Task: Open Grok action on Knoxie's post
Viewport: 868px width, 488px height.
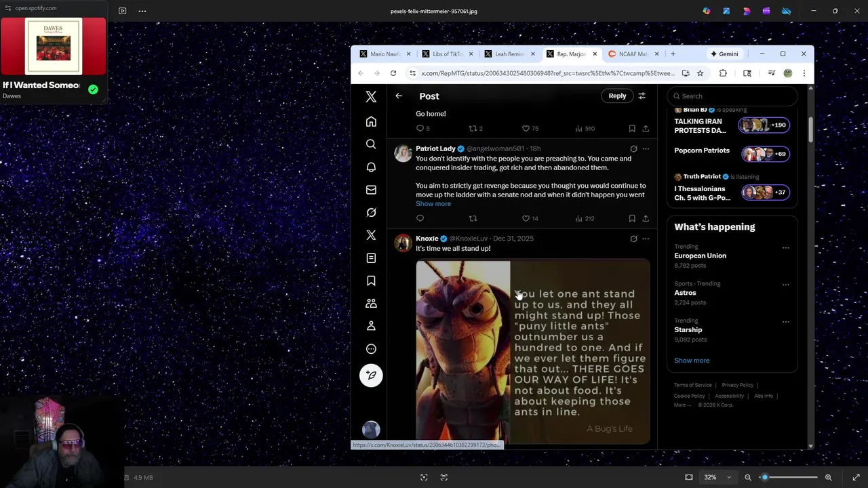Action: pos(633,239)
